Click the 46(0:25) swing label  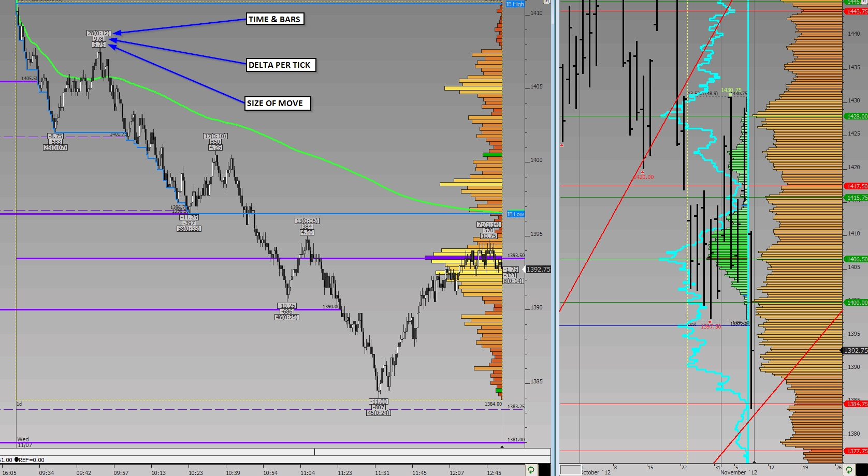pyautogui.click(x=287, y=317)
